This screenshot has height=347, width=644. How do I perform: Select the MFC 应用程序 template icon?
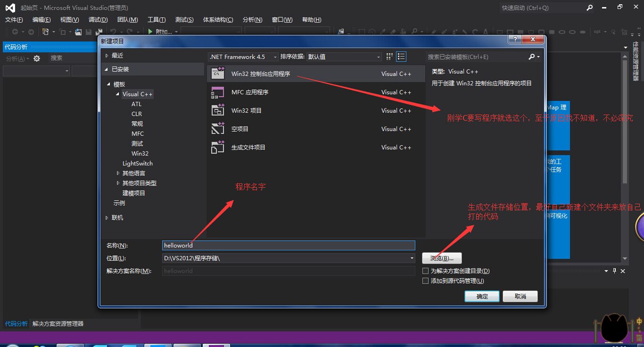click(218, 92)
